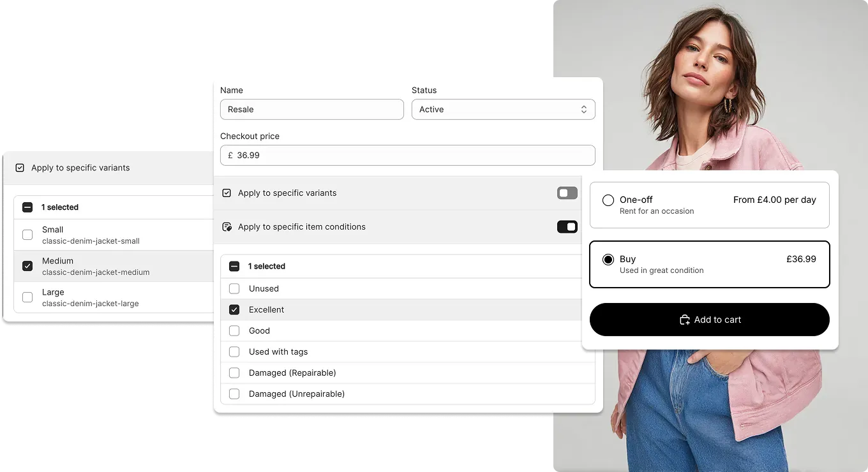Click the pound symbol in Checkout price field

pos(230,155)
